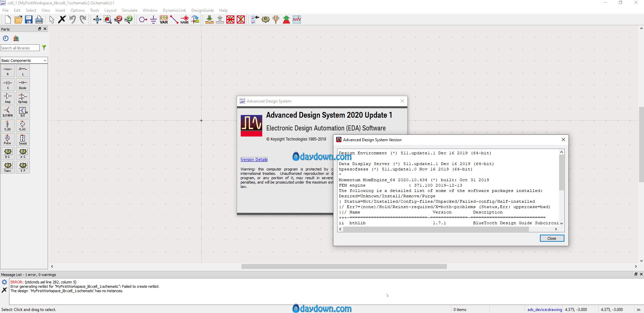Print the schematic with the printer icon
The width and height of the screenshot is (644, 313).
click(x=39, y=19)
